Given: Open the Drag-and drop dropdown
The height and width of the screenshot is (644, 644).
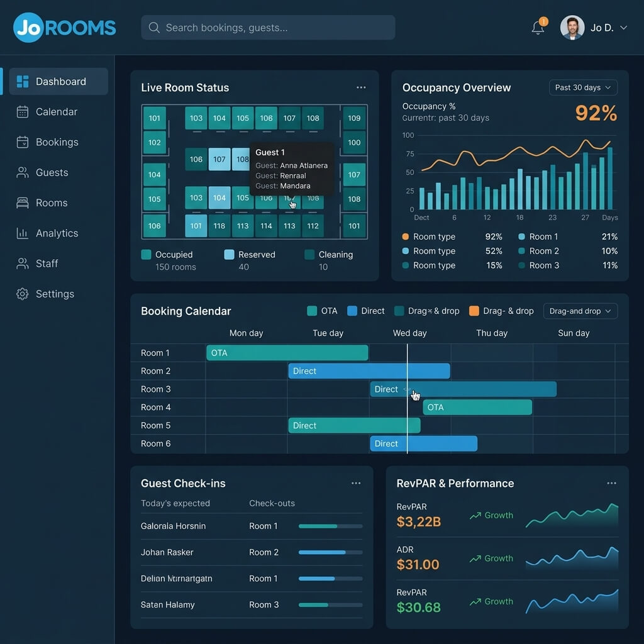Looking at the screenshot, I should pos(580,311).
